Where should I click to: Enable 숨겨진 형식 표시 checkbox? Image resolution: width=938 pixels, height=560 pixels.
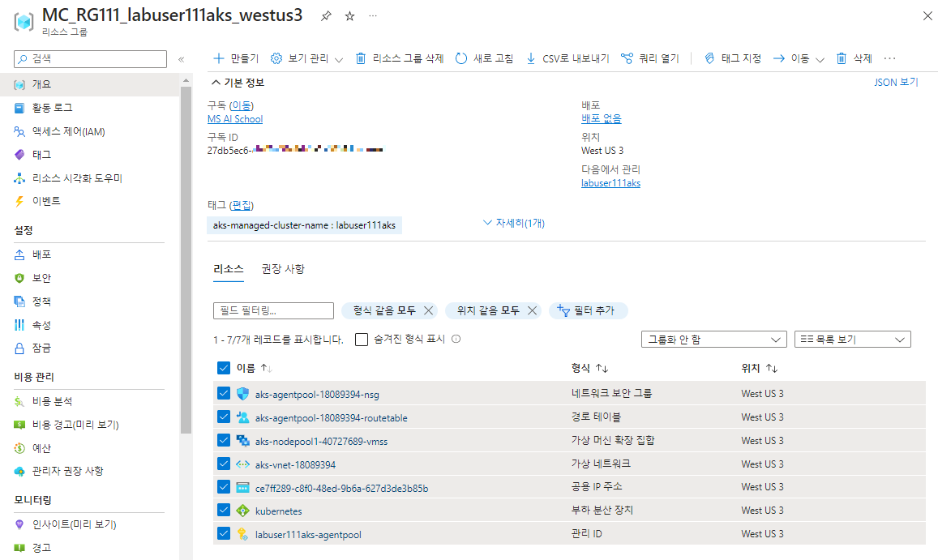(x=362, y=340)
